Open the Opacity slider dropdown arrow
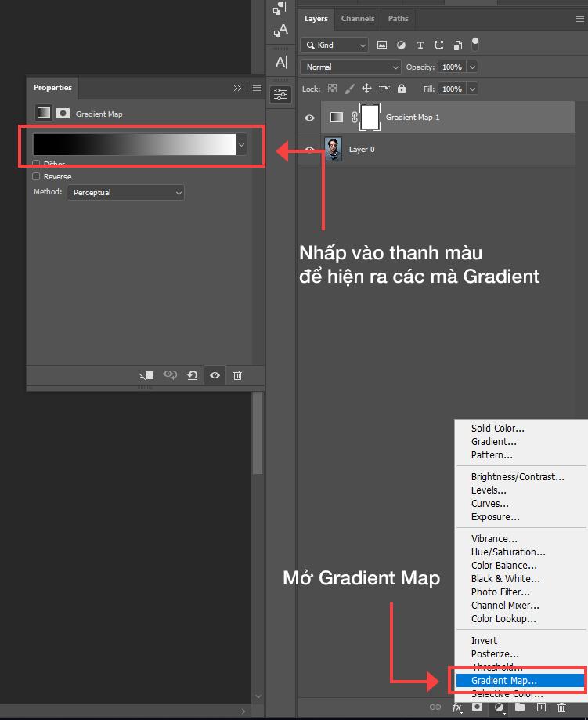The height and width of the screenshot is (720, 588). point(472,67)
